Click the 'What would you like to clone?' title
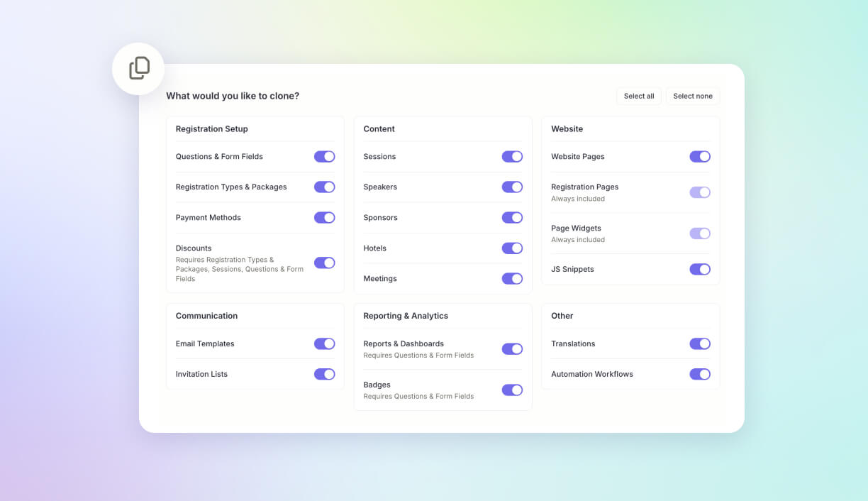868x501 pixels. (x=233, y=96)
